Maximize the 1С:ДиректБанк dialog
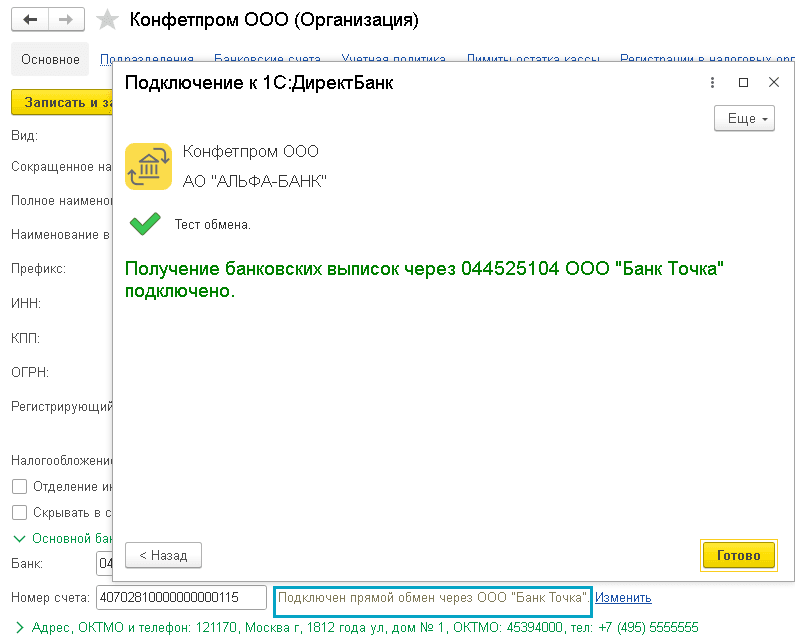This screenshot has width=795, height=643. pos(743,82)
